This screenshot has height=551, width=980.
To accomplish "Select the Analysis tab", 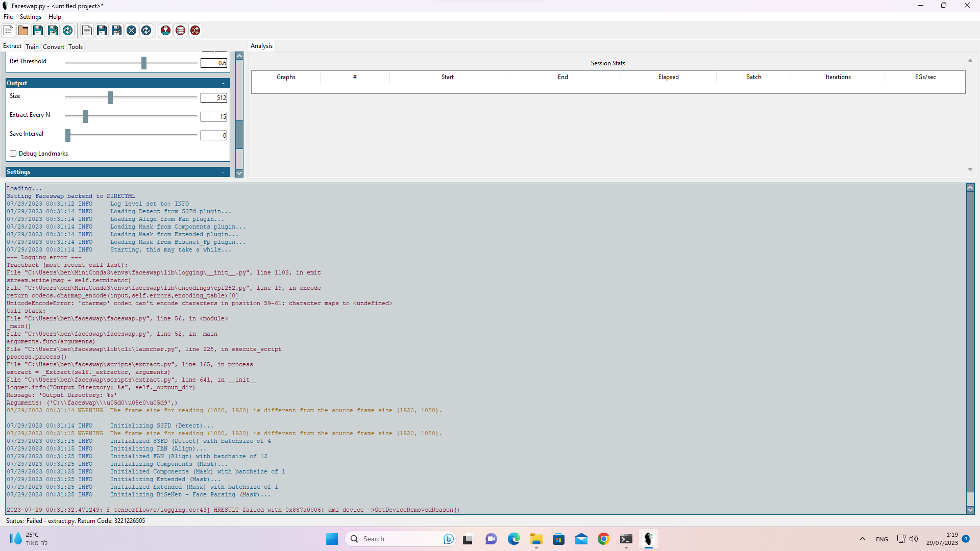I will coord(262,46).
